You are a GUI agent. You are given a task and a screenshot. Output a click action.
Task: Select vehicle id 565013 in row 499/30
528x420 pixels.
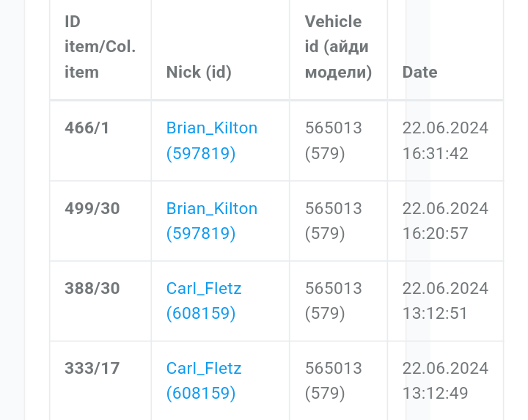(x=333, y=209)
